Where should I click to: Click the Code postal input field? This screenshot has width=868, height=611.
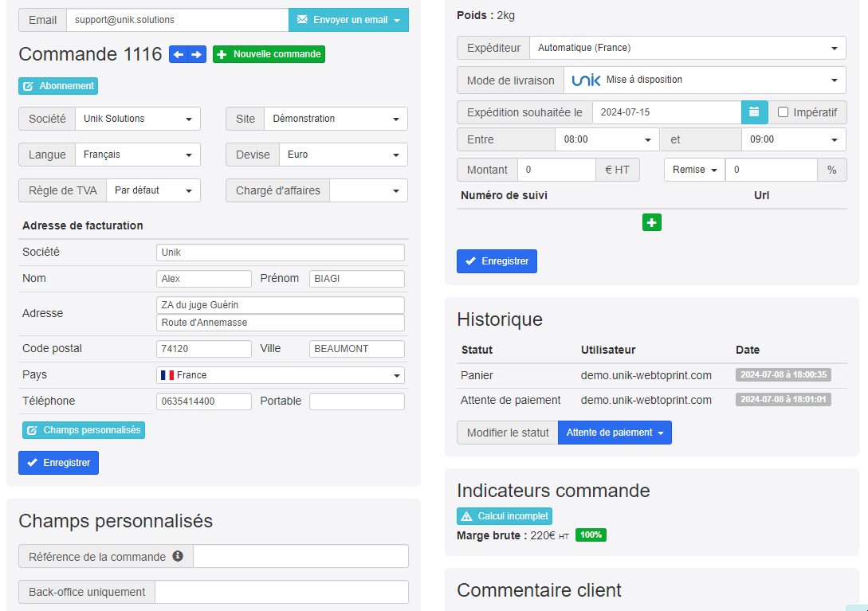pos(204,349)
